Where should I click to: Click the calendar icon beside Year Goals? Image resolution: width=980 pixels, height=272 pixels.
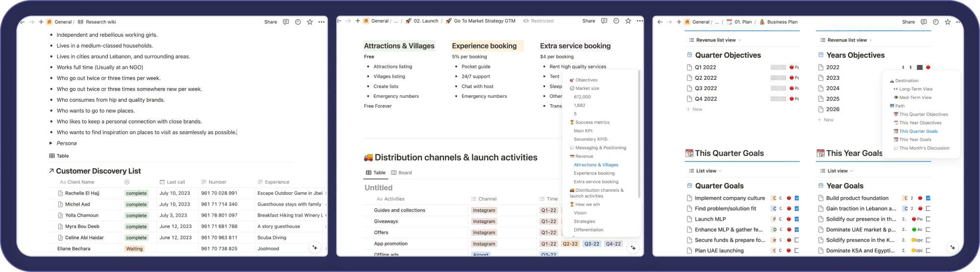(821, 186)
